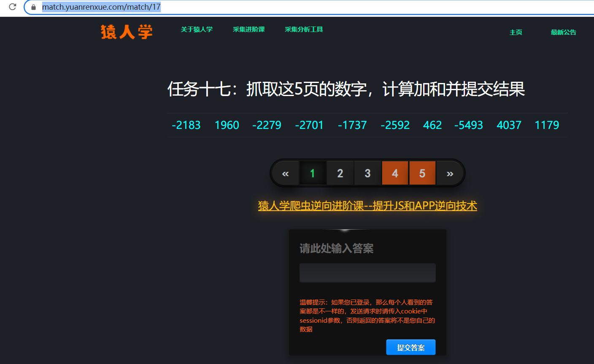Select page 3 in the pagination
The width and height of the screenshot is (594, 364).
point(367,173)
